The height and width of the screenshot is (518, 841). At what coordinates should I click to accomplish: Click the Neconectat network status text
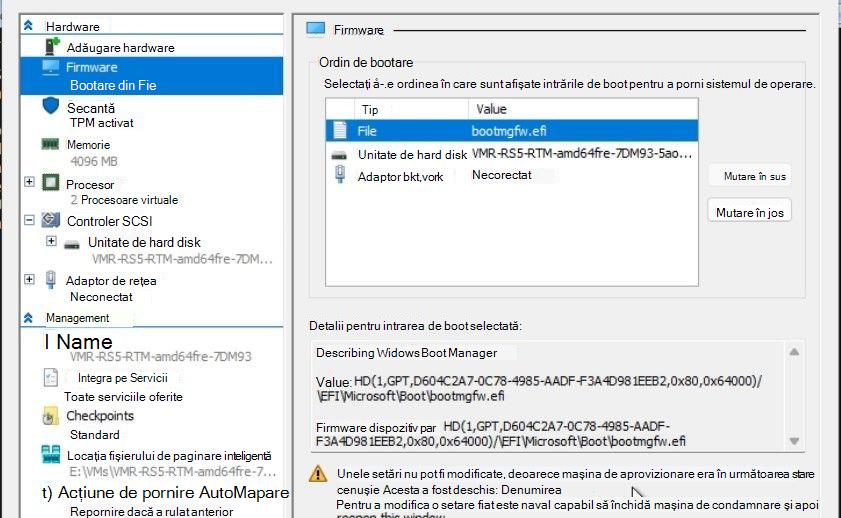101,297
